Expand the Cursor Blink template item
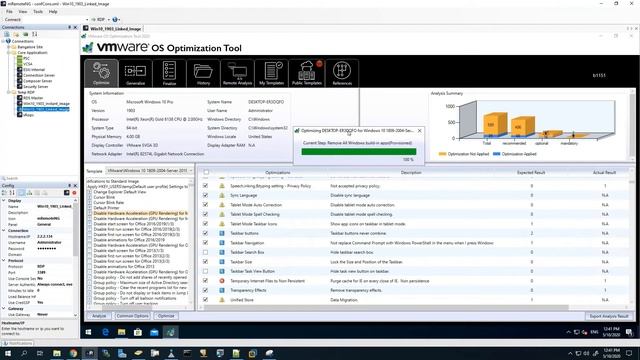The image size is (640, 360). (x=89, y=197)
